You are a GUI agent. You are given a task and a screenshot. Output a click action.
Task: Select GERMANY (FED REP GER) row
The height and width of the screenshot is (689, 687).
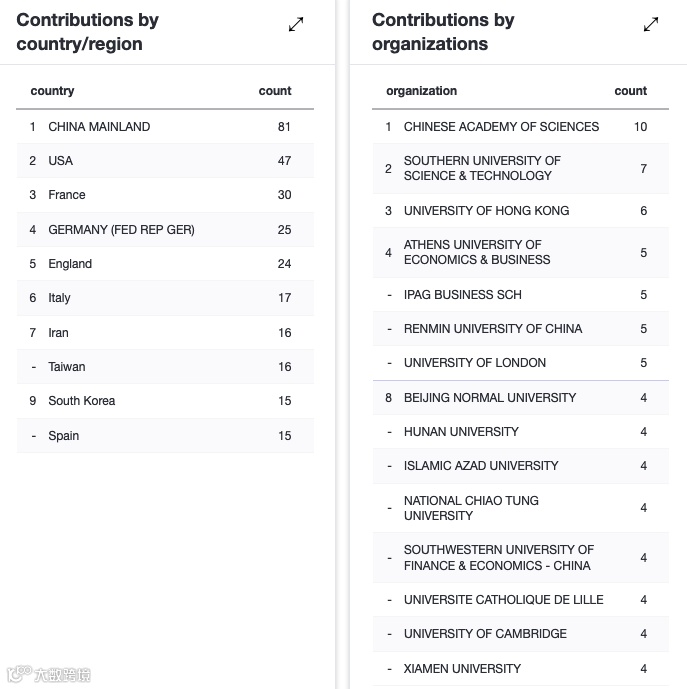[121, 230]
